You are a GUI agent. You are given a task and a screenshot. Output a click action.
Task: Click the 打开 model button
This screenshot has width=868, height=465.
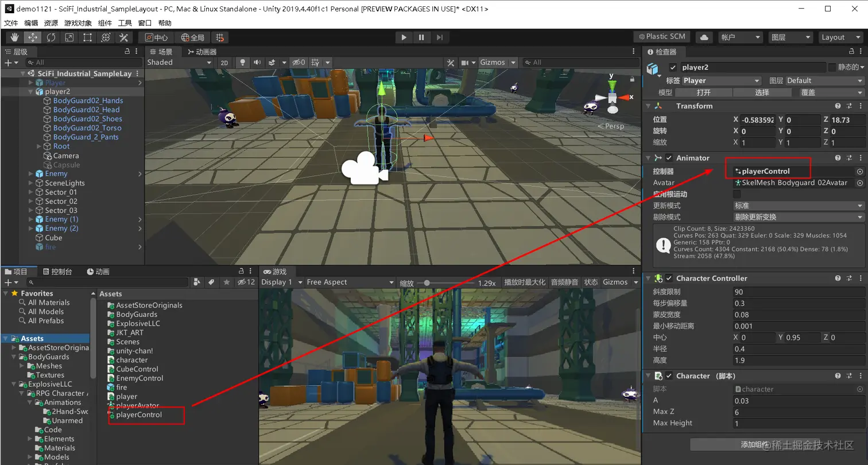pos(704,92)
